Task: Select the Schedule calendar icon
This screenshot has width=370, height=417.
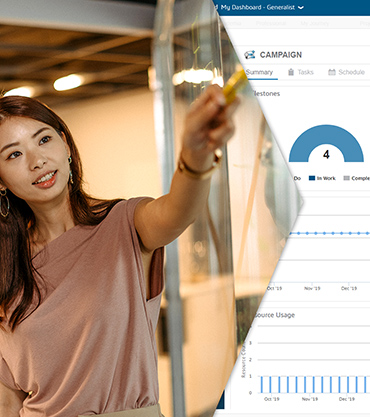Action: 332,72
